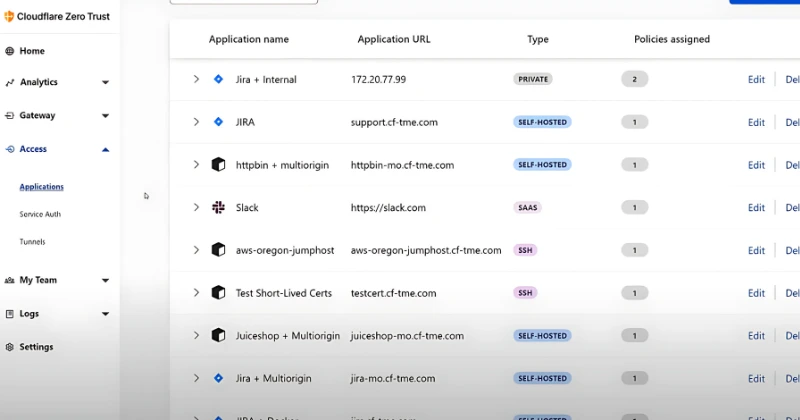Open Service Auth under Access
800x420 pixels.
(x=40, y=214)
